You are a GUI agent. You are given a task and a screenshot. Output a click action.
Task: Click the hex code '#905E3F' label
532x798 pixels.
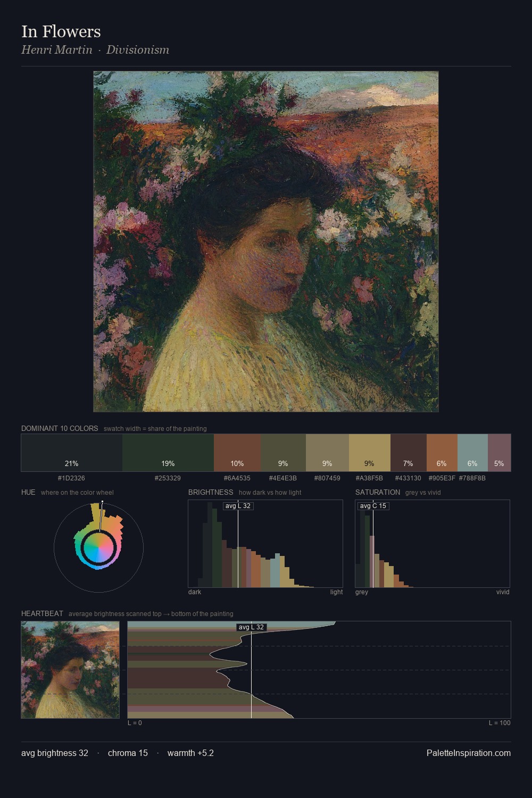(442, 478)
